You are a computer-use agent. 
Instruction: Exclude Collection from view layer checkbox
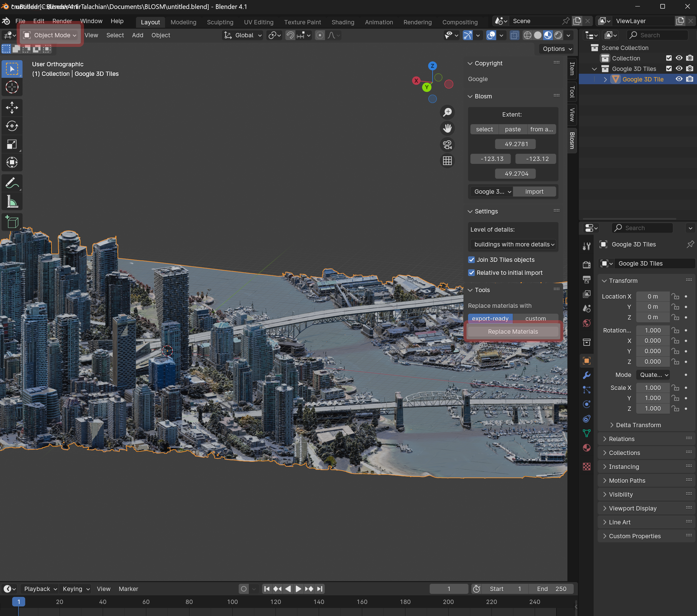pyautogui.click(x=669, y=58)
